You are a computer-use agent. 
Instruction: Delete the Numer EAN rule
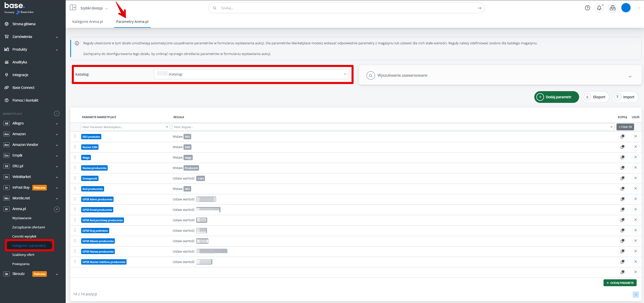(635, 147)
